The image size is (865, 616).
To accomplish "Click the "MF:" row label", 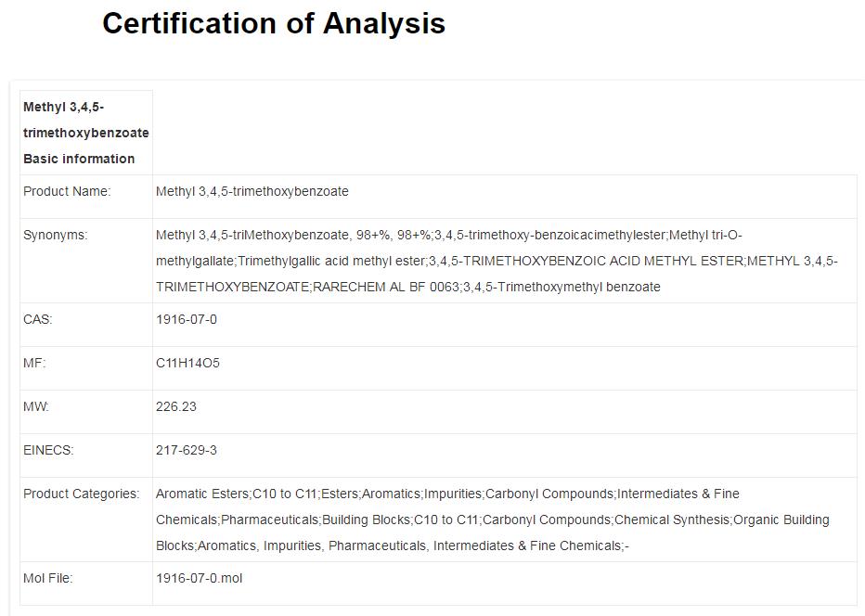I will tap(34, 363).
